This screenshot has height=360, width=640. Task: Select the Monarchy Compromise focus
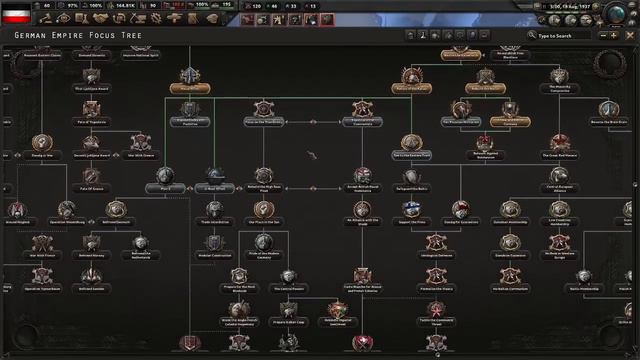point(559,80)
